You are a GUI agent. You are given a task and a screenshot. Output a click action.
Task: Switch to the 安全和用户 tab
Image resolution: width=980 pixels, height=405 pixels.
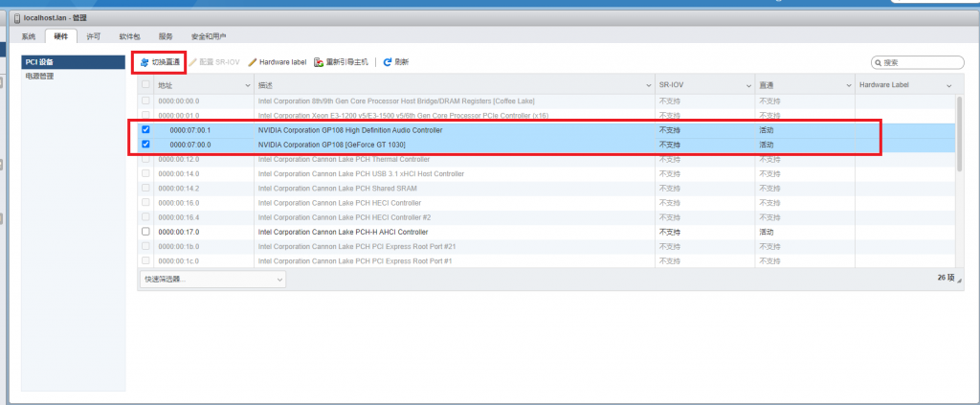pyautogui.click(x=207, y=36)
